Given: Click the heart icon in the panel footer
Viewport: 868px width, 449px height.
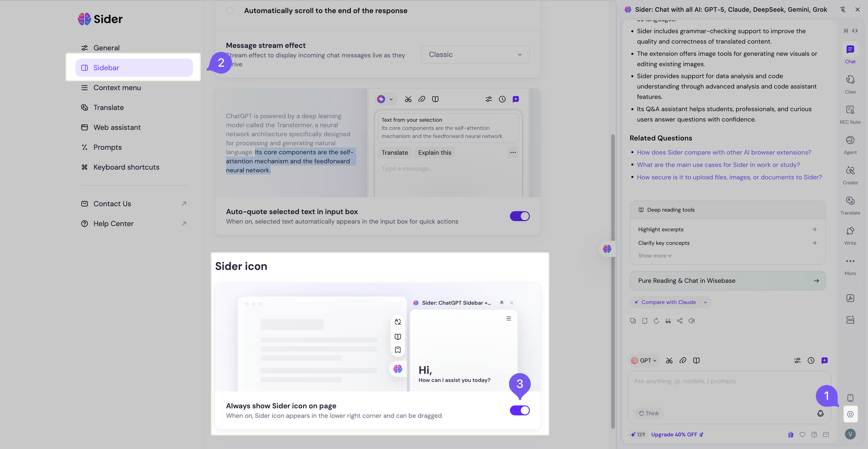Looking at the screenshot, I should coord(802,435).
